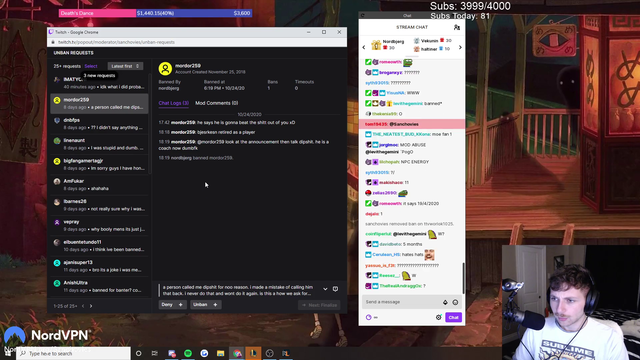This screenshot has height=360, width=640.
Task: Click the username levithegemini in the "banned*" chat message
Action: point(408,103)
